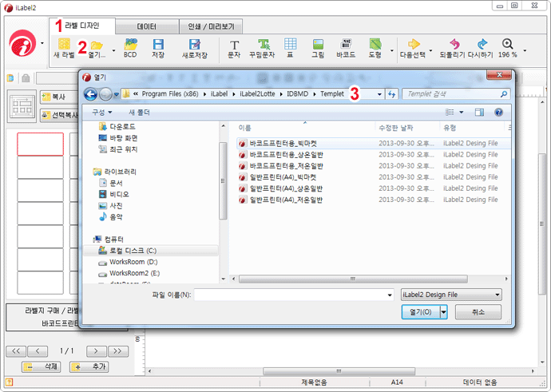Go to the first page with <<
Screen dimensions: 551x392
[16, 351]
